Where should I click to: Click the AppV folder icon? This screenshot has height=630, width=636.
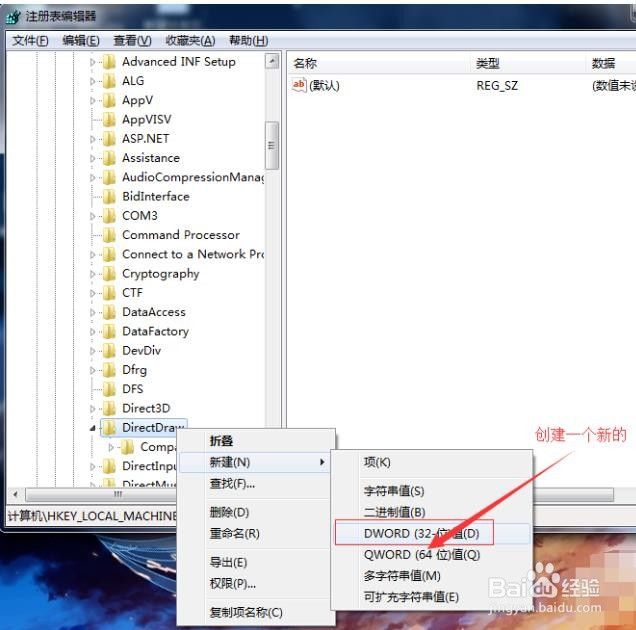(109, 100)
